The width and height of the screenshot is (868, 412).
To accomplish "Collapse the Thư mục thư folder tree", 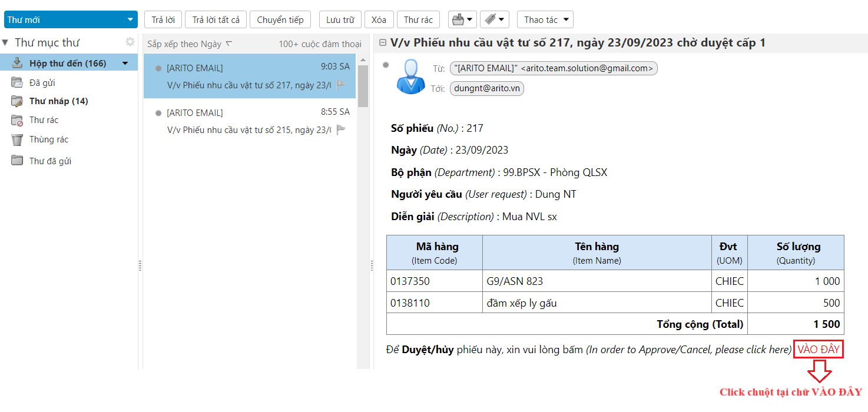I will point(5,43).
